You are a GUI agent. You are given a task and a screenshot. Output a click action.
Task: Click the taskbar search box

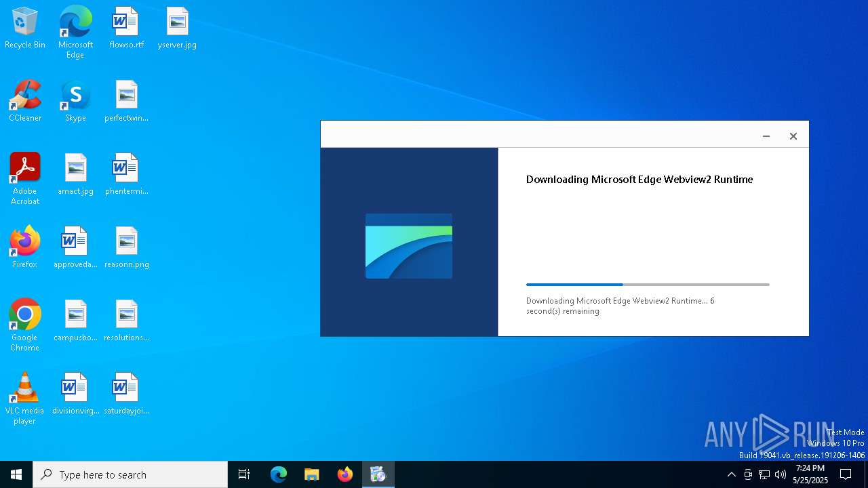coord(130,474)
